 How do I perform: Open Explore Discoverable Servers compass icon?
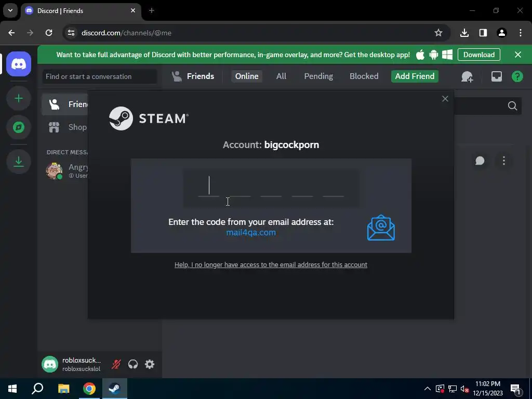[x=19, y=127]
